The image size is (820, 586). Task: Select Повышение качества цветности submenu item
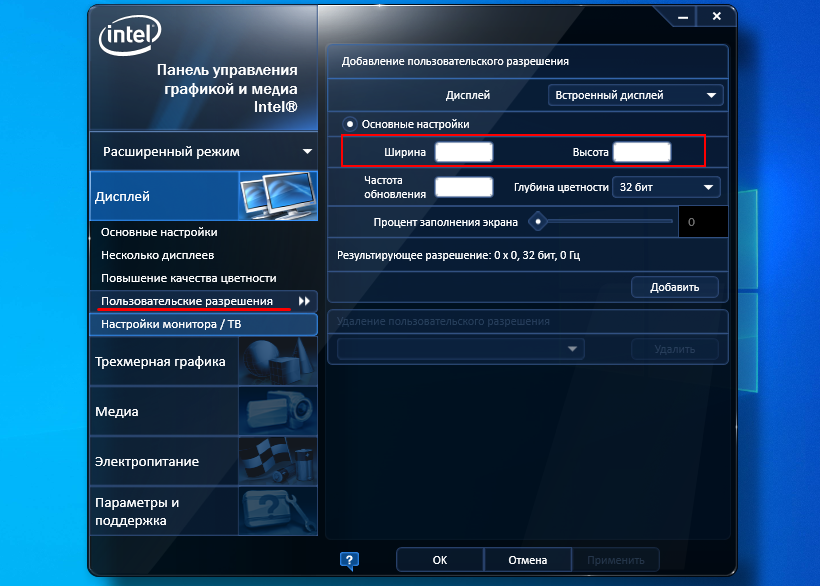(x=189, y=278)
